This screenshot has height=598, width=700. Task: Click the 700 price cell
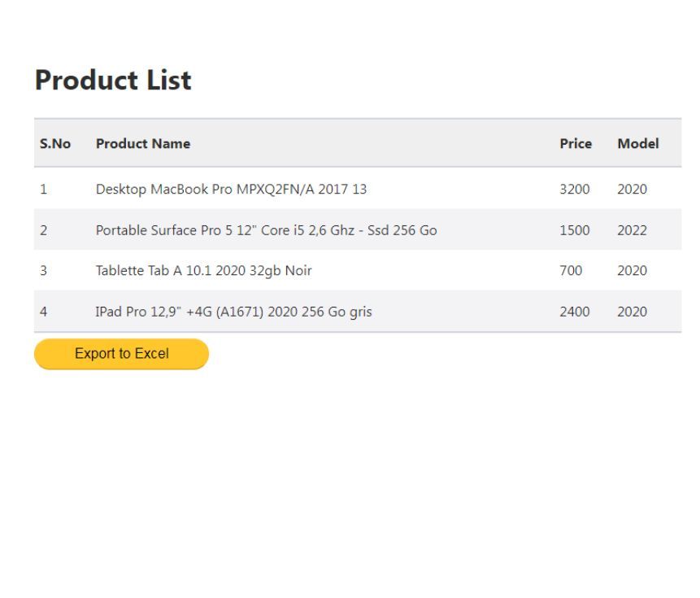tap(571, 271)
